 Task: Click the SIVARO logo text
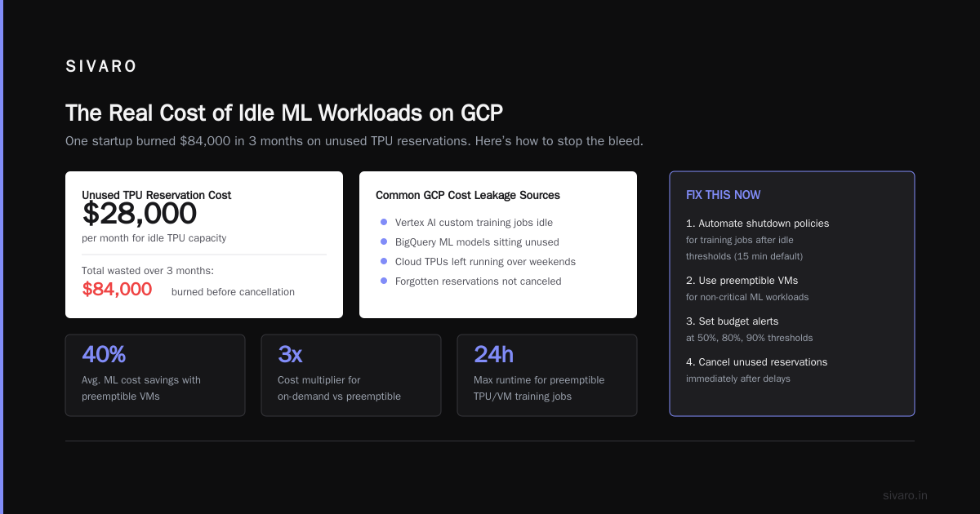(101, 67)
